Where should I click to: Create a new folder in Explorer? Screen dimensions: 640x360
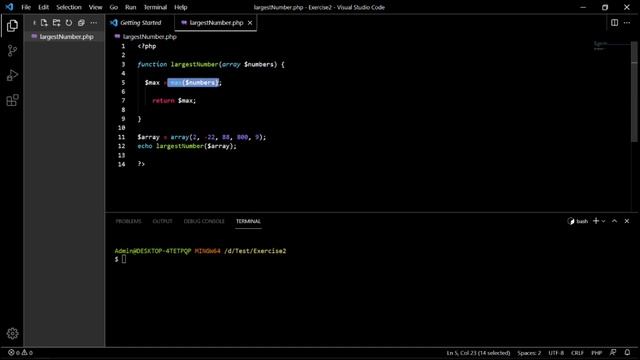56,23
